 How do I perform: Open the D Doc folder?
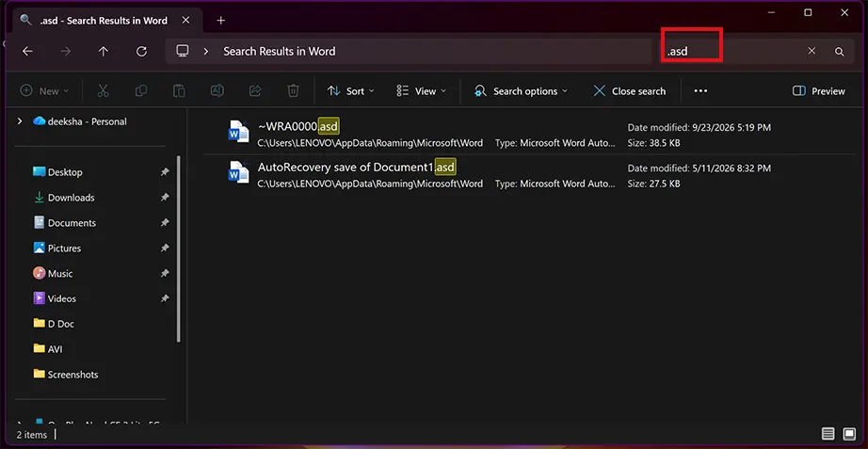[x=53, y=324]
